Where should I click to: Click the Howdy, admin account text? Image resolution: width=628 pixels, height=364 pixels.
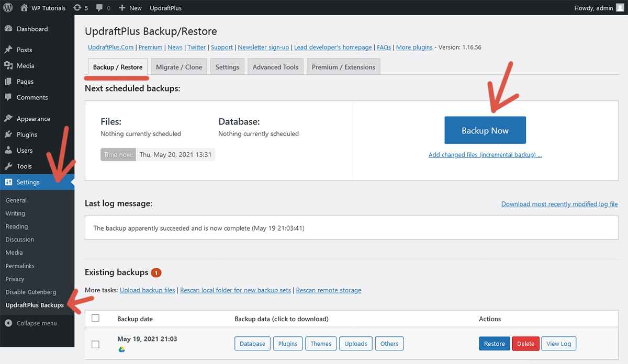pos(593,8)
